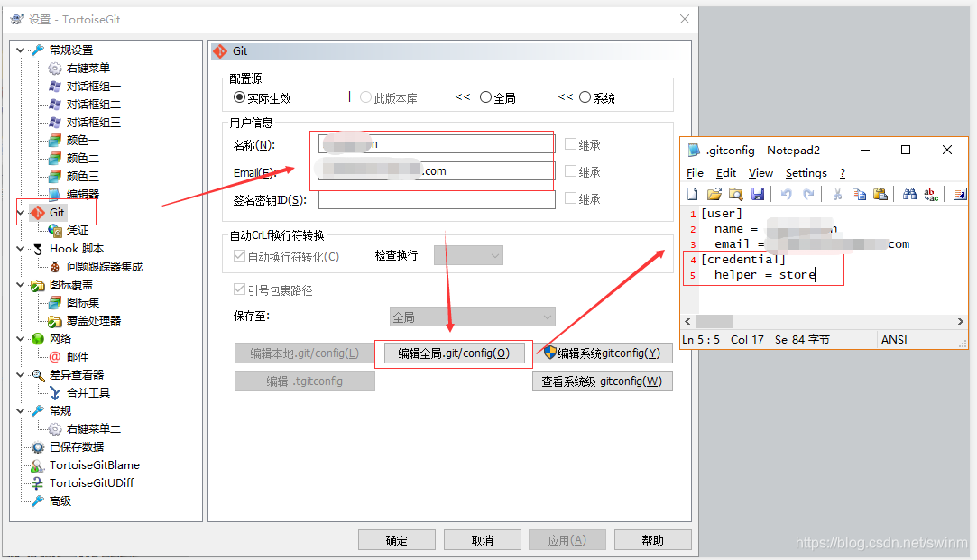Click 查看系统级 gitconfig button

pyautogui.click(x=603, y=381)
